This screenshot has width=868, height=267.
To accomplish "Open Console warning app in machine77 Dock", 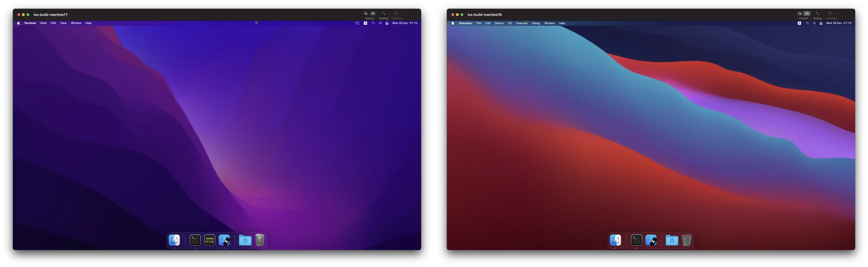I will click(210, 240).
